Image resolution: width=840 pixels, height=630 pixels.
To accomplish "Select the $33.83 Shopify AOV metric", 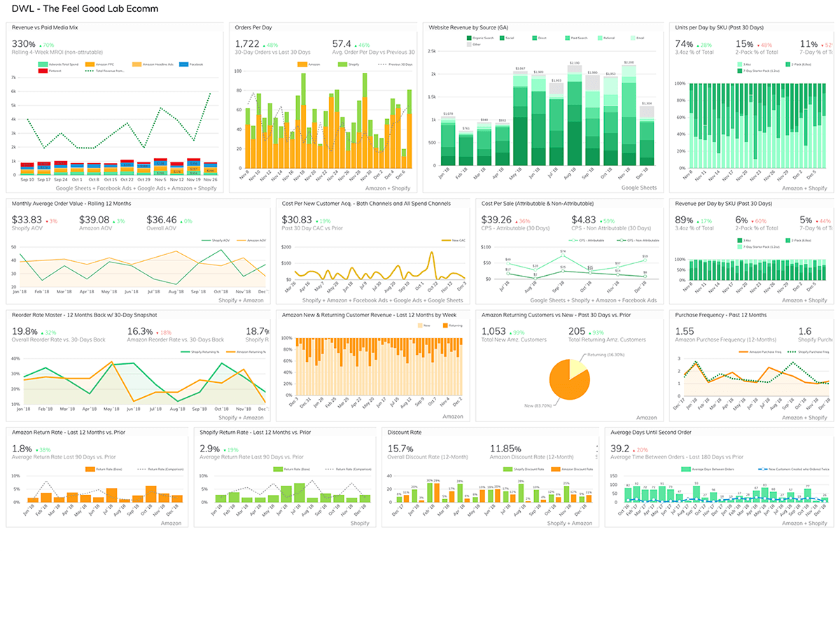I will click(27, 219).
